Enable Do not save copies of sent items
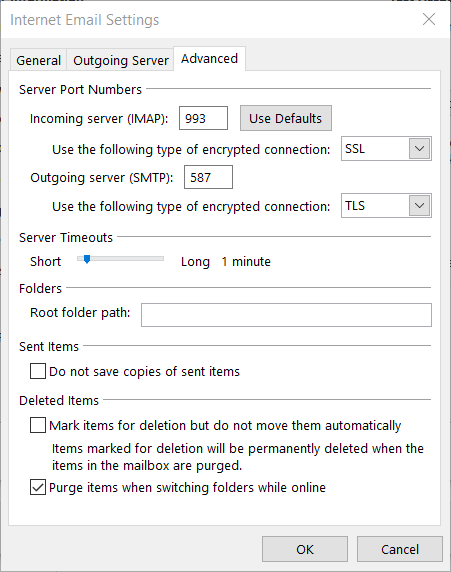The height and width of the screenshot is (572, 451). (38, 371)
